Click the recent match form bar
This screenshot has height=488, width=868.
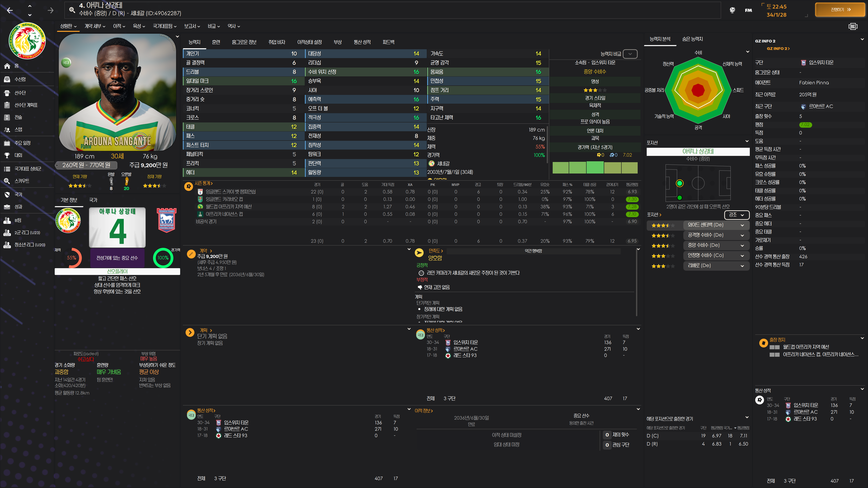coord(595,167)
